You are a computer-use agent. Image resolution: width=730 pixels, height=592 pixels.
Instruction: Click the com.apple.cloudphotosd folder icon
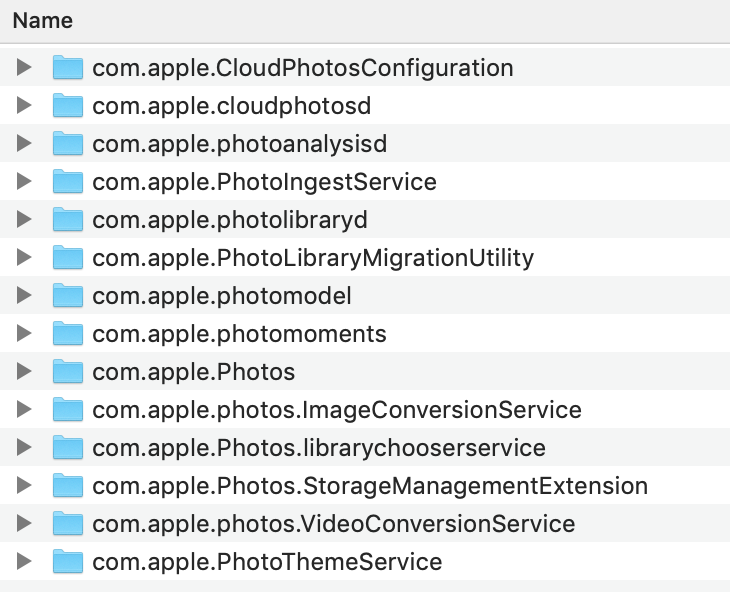pos(67,106)
